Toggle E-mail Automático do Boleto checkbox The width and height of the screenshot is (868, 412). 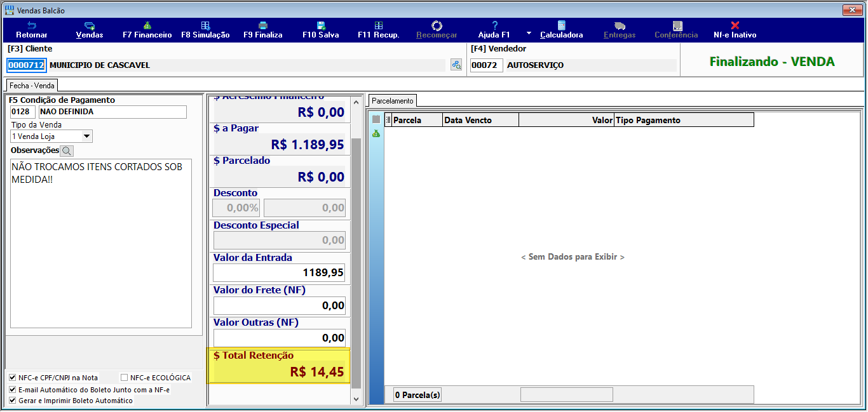tap(13, 389)
